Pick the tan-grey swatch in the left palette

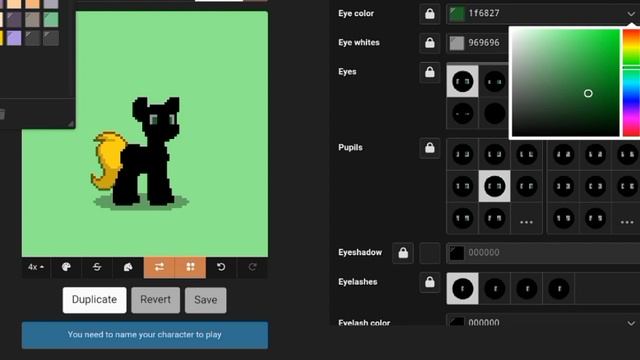click(x=32, y=19)
